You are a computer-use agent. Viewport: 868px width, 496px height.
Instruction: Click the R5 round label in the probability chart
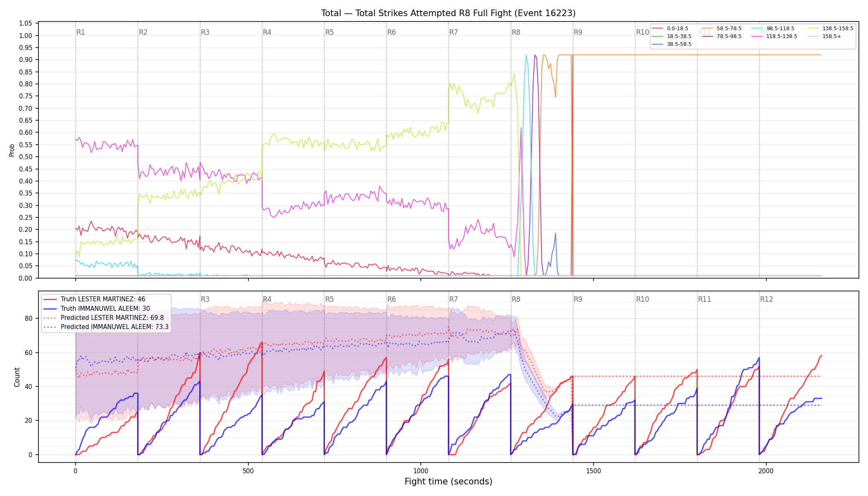[x=329, y=32]
